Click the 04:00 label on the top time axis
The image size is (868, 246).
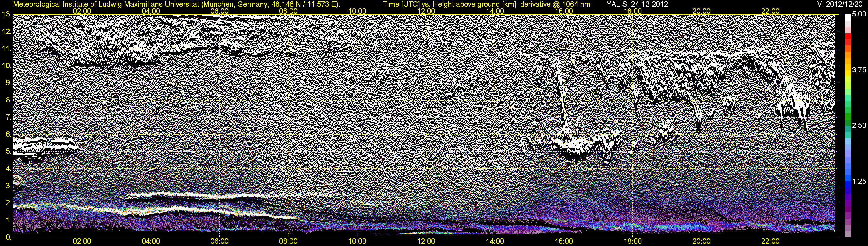(151, 11)
